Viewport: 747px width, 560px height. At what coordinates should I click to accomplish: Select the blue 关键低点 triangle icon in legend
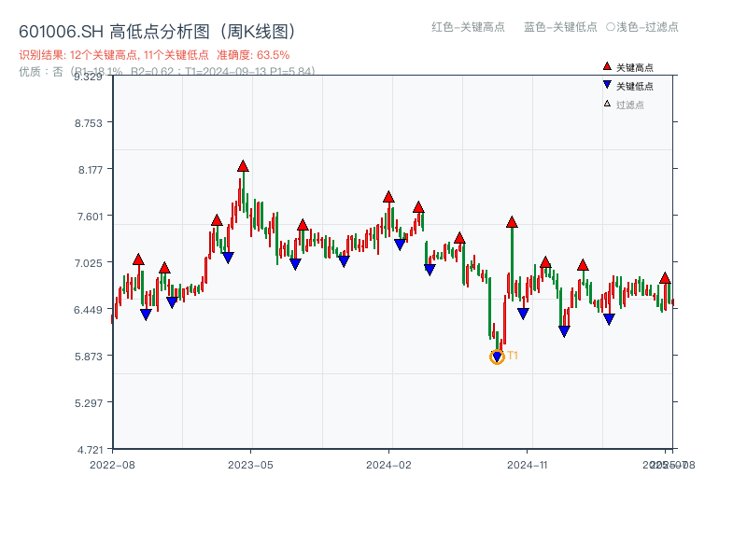click(605, 84)
